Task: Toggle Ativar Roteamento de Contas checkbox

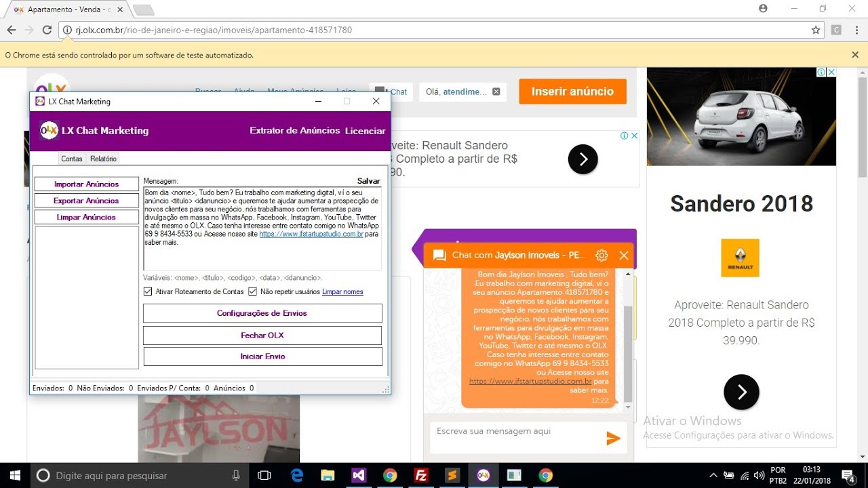Action: [x=148, y=291]
